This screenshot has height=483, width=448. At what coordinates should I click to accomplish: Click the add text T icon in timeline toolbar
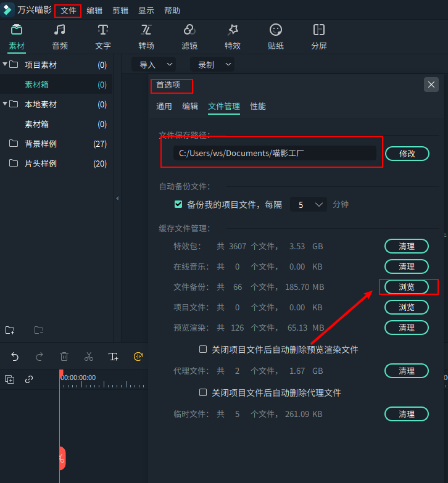[114, 357]
